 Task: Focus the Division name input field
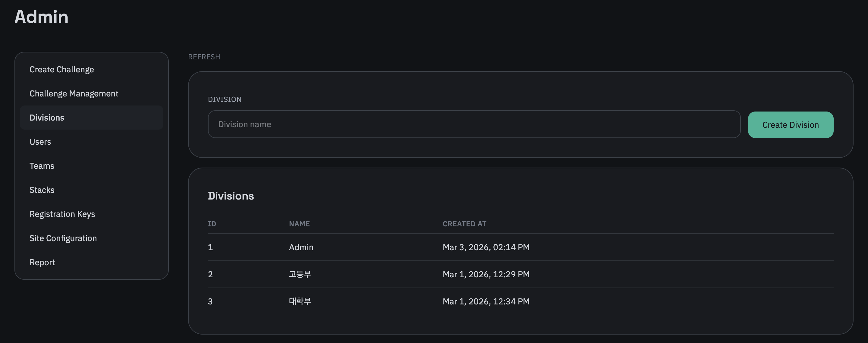click(x=474, y=124)
